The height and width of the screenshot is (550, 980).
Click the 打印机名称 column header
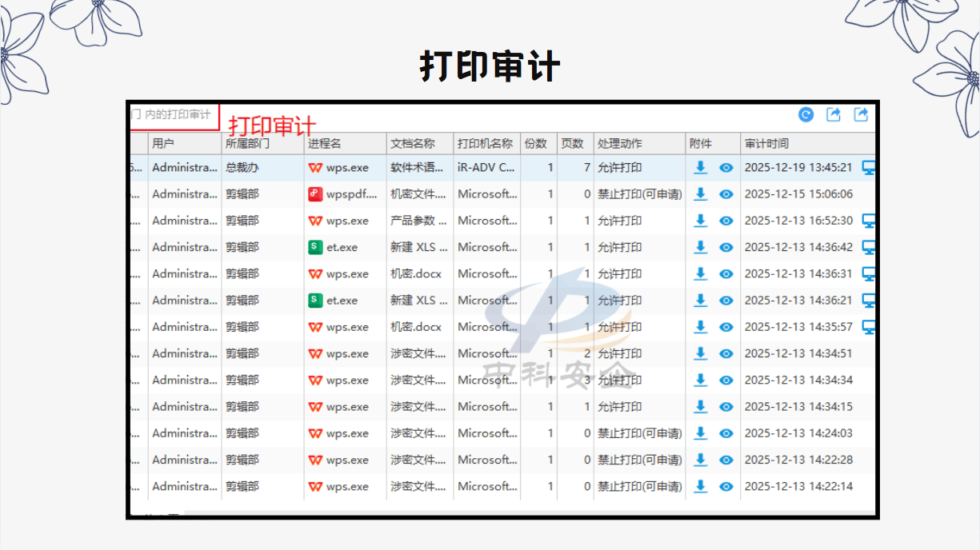[487, 144]
